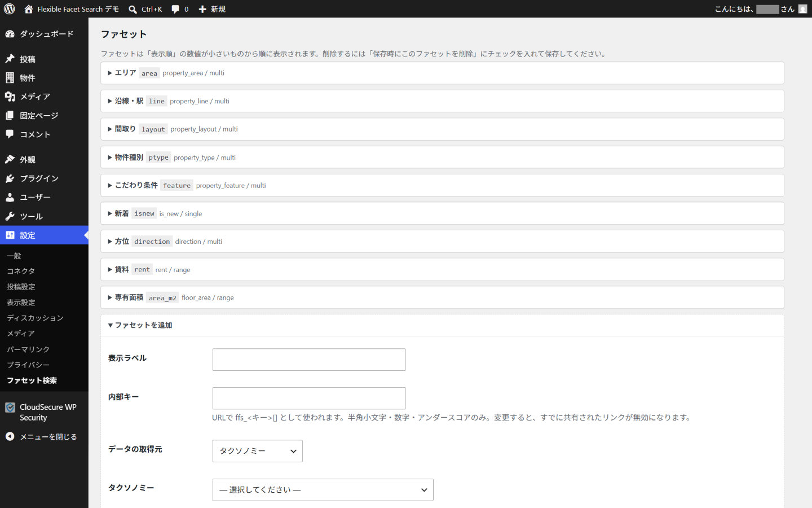Open 一般 settings submenu
The height and width of the screenshot is (508, 812).
pos(14,256)
